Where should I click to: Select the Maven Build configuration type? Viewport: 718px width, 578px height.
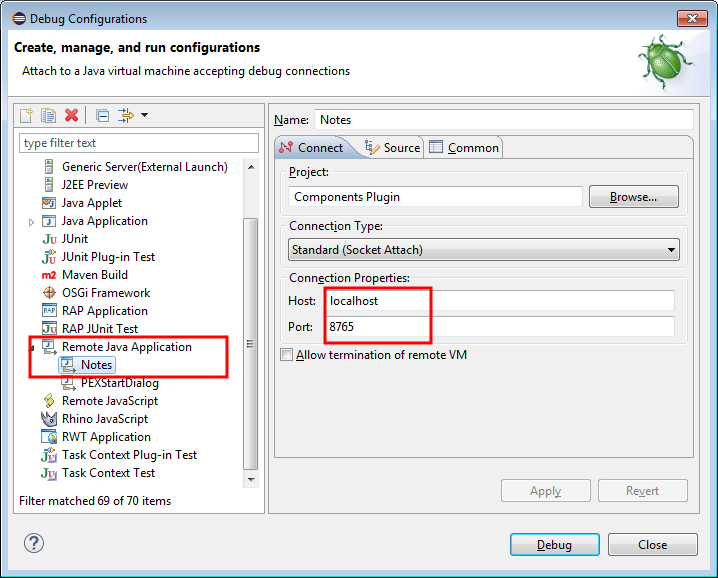[94, 275]
